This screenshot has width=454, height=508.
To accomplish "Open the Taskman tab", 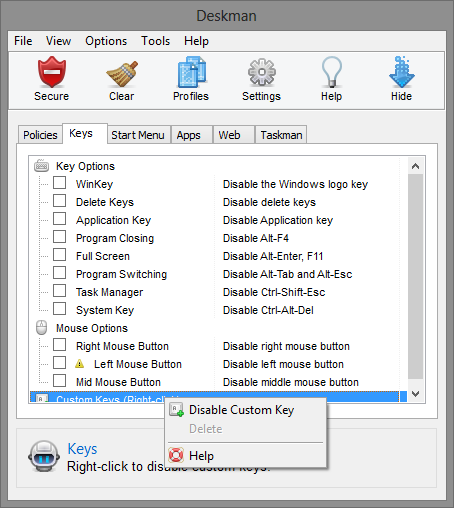I will pyautogui.click(x=281, y=135).
